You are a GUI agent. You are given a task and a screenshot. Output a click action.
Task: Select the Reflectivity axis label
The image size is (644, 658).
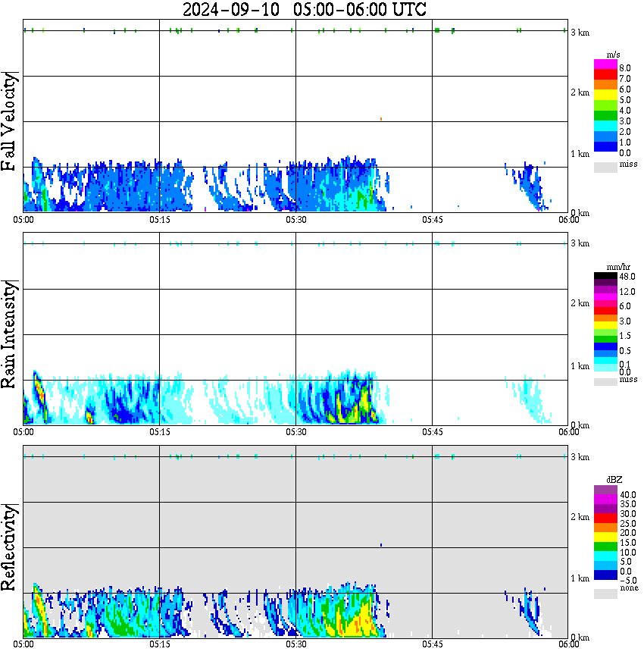tap(8, 547)
